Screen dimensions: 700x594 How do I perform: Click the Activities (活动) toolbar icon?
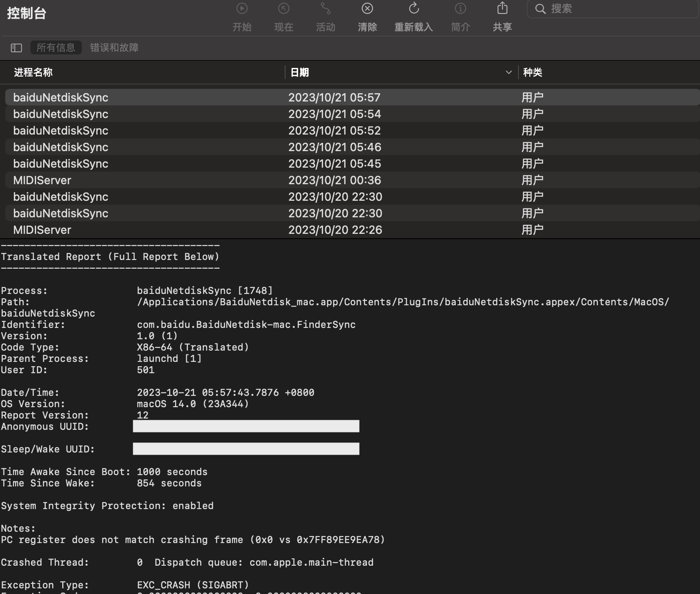(325, 9)
